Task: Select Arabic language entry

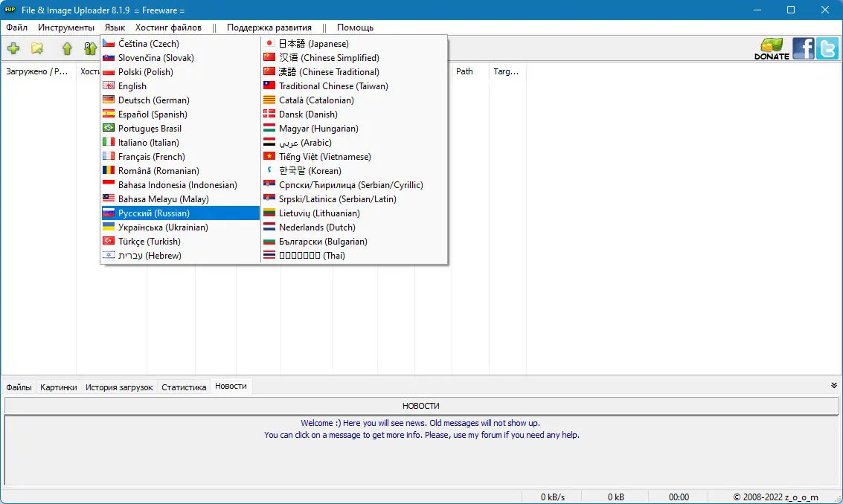Action: point(354,143)
